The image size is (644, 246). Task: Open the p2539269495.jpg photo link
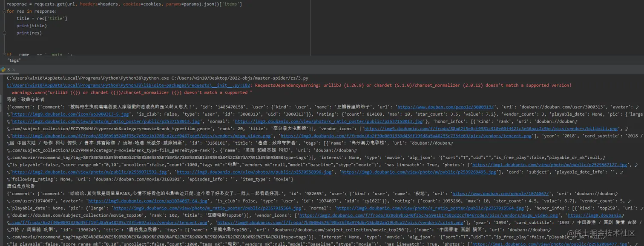pyautogui.click(x=419, y=172)
